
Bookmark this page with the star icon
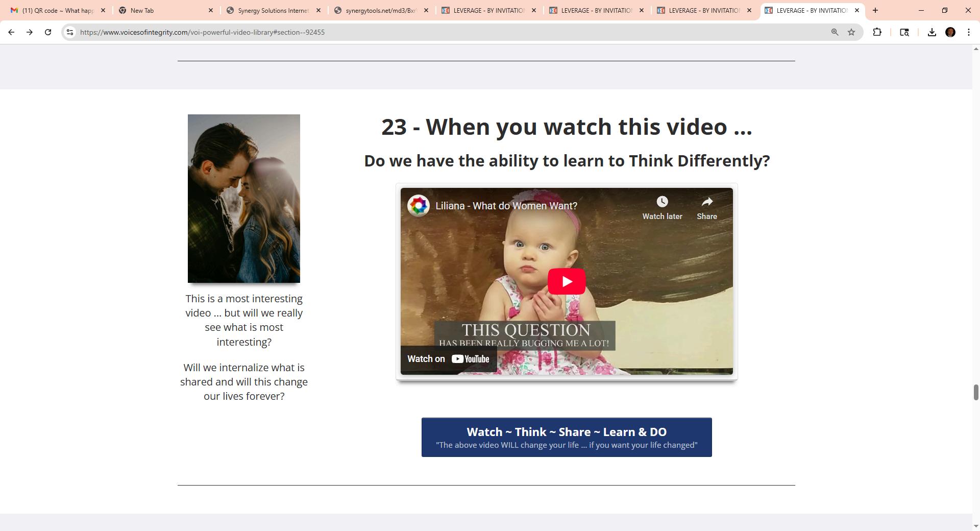pos(851,32)
